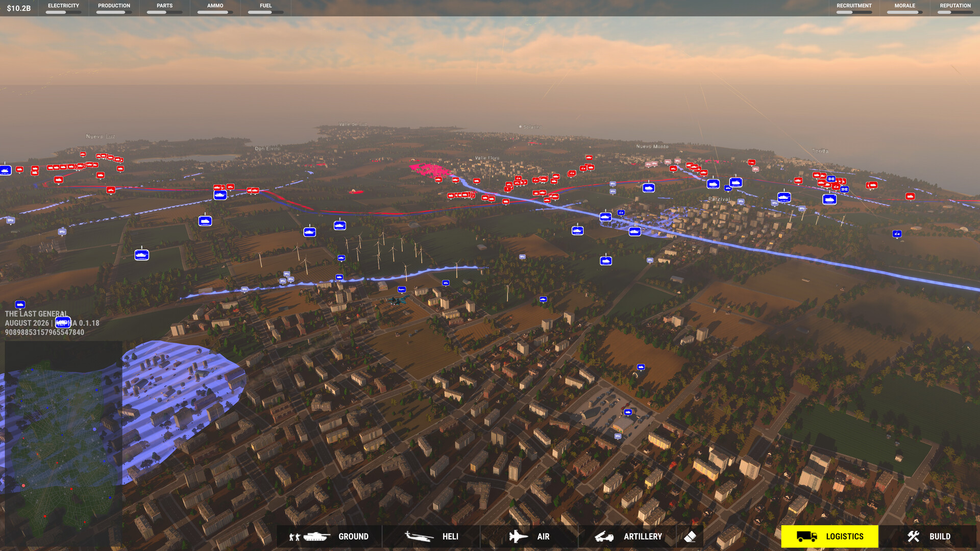The width and height of the screenshot is (980, 551).
Task: Click the $10.2B funds display
Action: [19, 8]
